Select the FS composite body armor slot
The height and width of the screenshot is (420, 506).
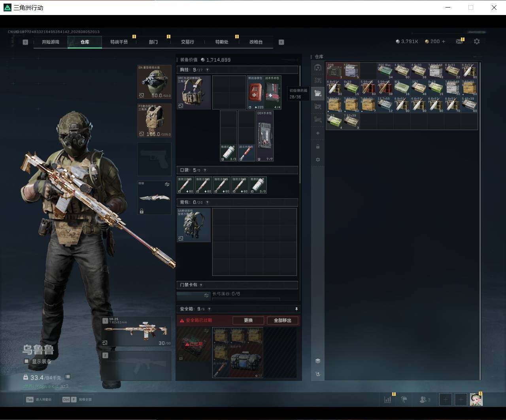click(x=154, y=121)
